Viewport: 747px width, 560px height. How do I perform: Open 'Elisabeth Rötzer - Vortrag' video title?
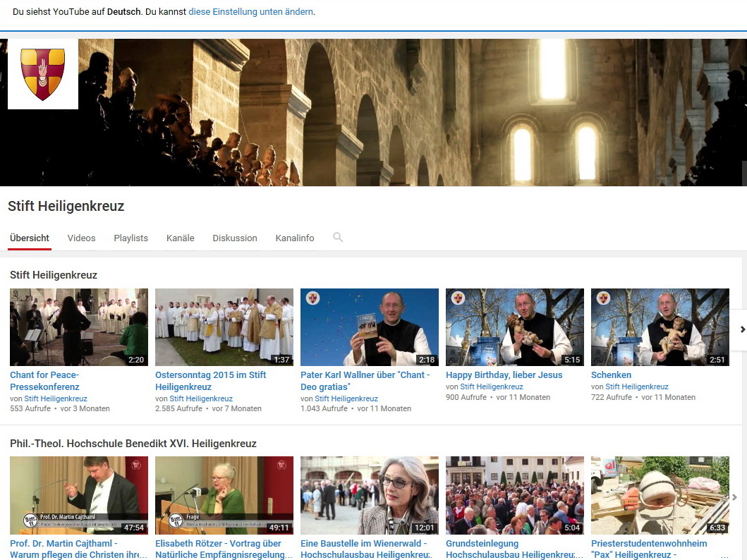pyautogui.click(x=224, y=549)
